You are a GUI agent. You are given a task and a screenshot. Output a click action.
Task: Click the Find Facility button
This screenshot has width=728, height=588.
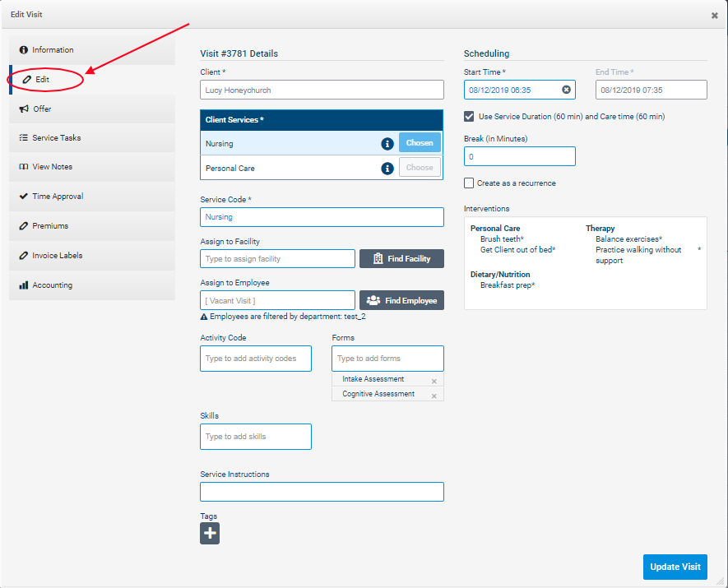pos(401,259)
